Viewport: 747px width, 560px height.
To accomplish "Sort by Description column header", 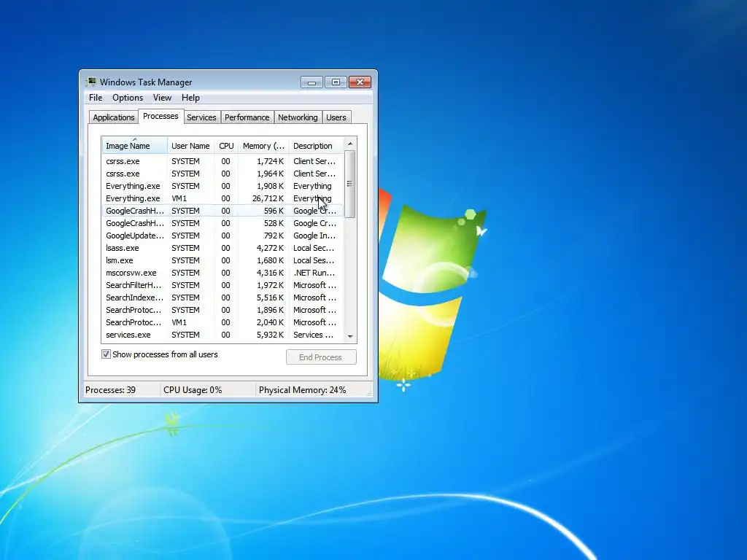I will (x=315, y=146).
